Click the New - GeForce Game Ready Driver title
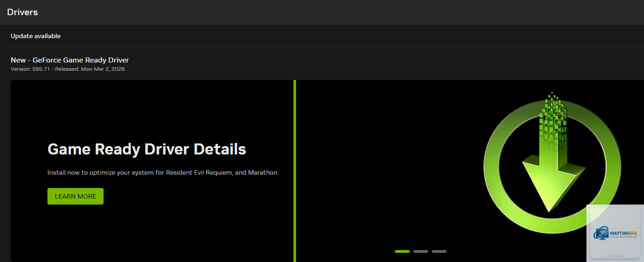This screenshot has height=262, width=644. [70, 60]
